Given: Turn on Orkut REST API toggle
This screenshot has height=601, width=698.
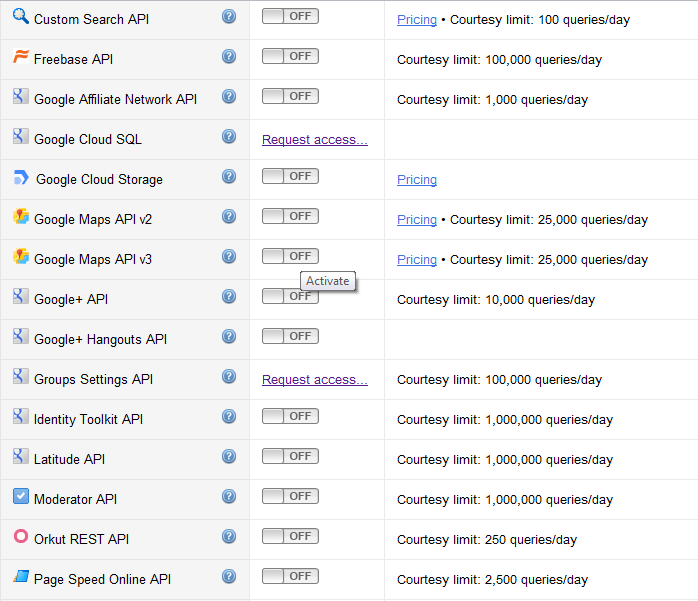Looking at the screenshot, I should pyautogui.click(x=290, y=536).
